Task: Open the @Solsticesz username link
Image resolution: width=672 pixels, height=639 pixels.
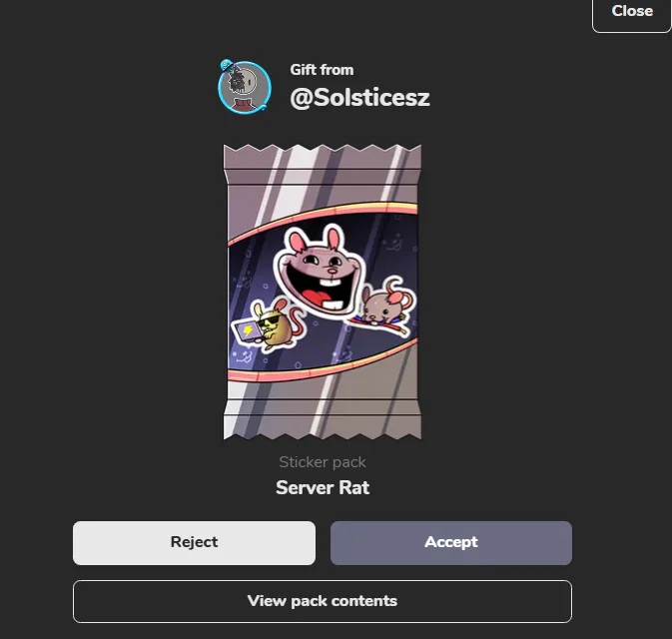Action: 359,98
